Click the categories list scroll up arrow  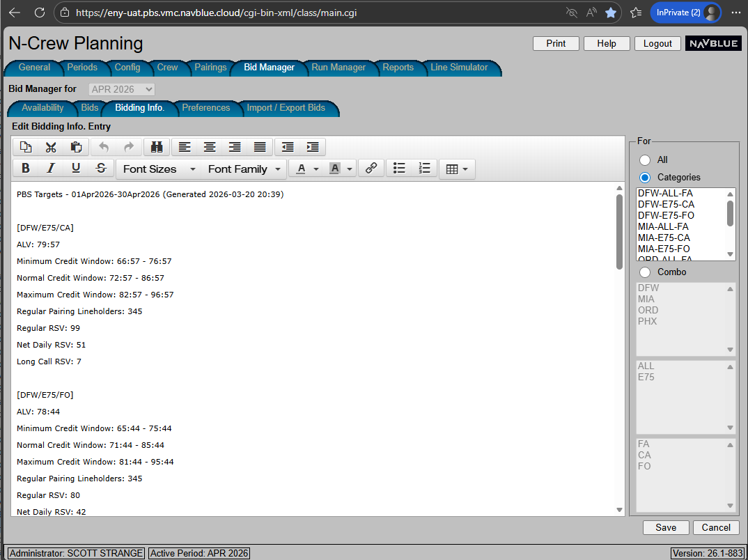tap(730, 194)
